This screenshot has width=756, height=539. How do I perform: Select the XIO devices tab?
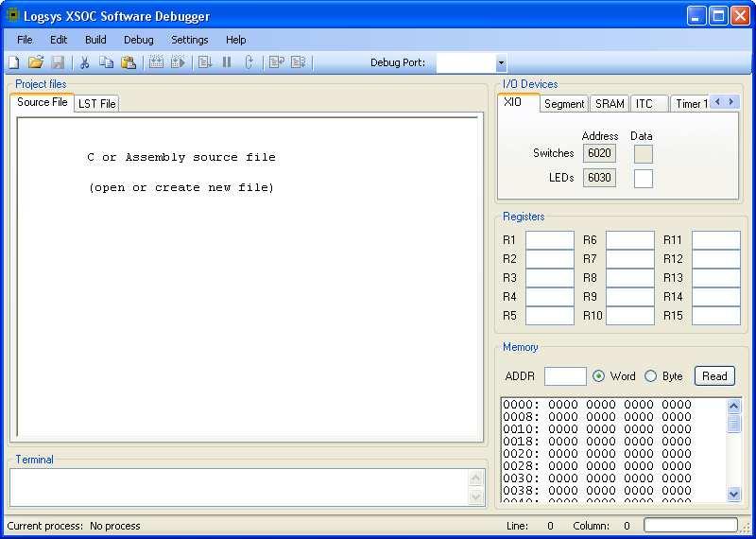[x=518, y=102]
